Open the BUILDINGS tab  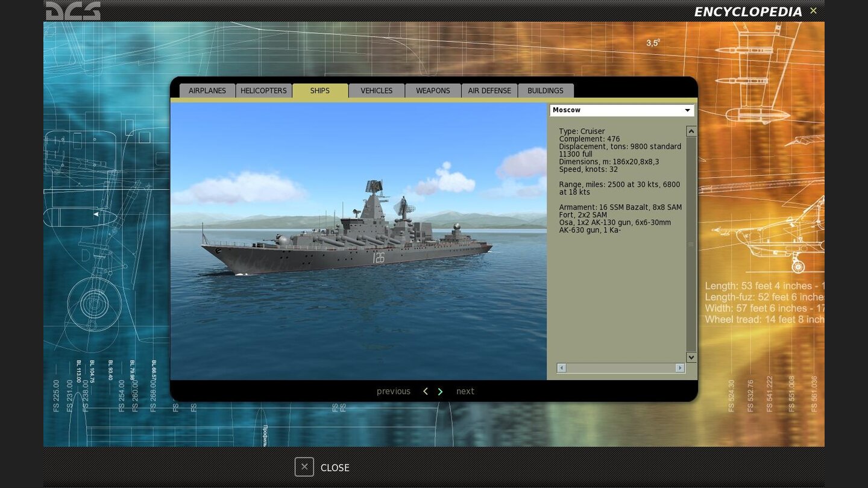546,90
